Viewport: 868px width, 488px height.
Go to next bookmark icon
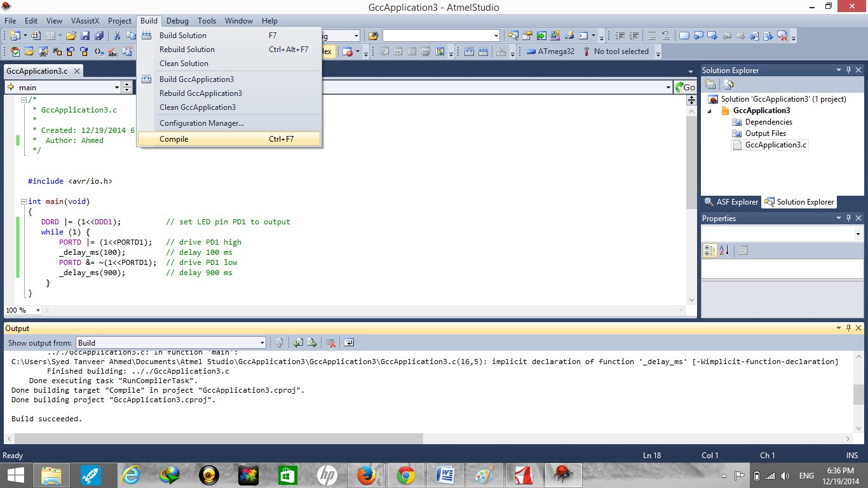pyautogui.click(x=712, y=36)
